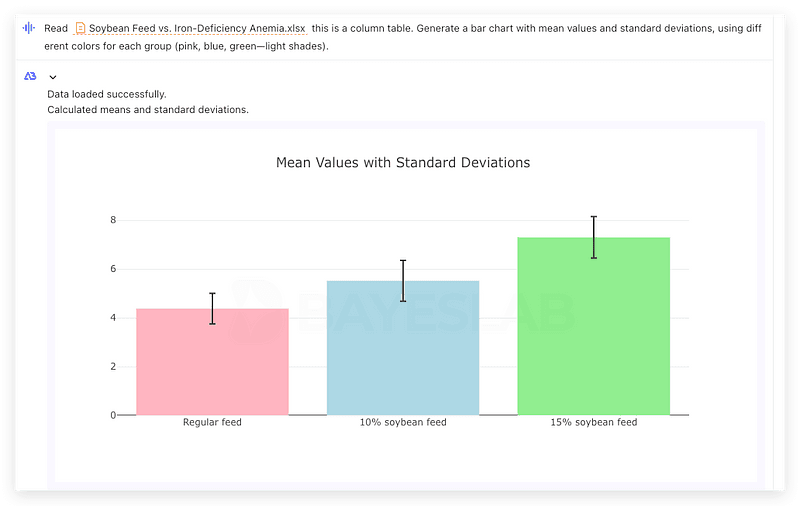The image size is (800, 506).
Task: Select the blue 10% soybean feed bar
Action: [x=403, y=348]
